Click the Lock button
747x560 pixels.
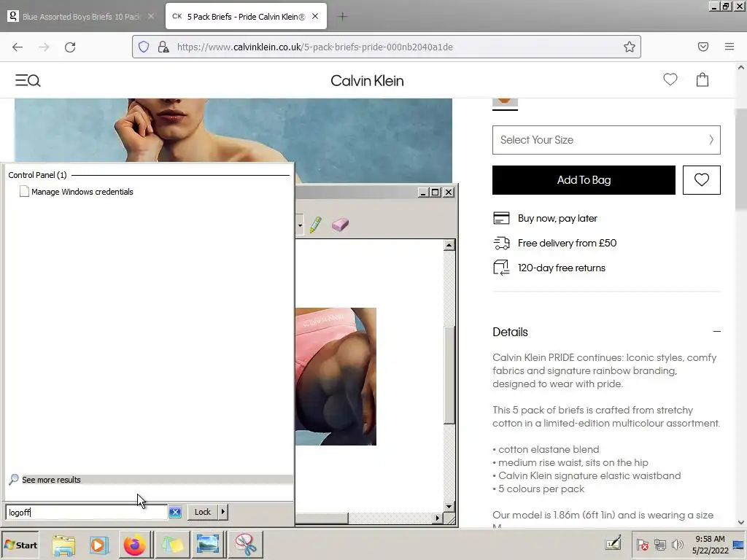(x=203, y=512)
